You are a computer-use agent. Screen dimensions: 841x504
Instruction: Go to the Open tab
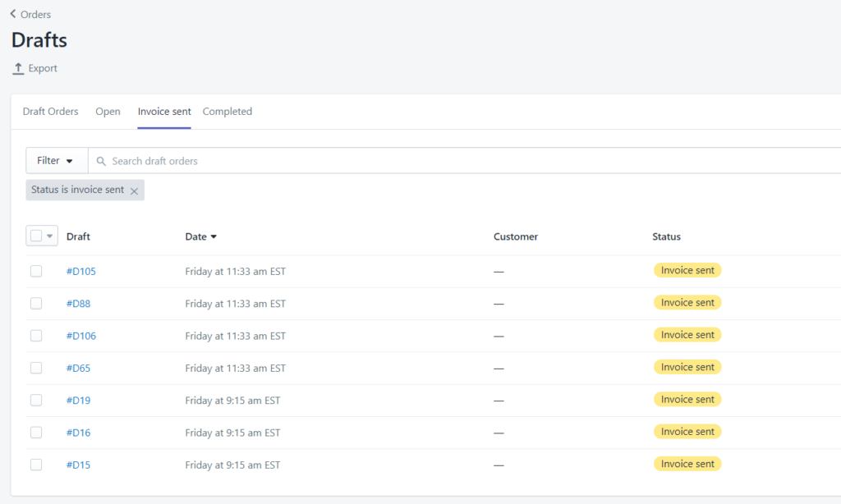point(108,112)
